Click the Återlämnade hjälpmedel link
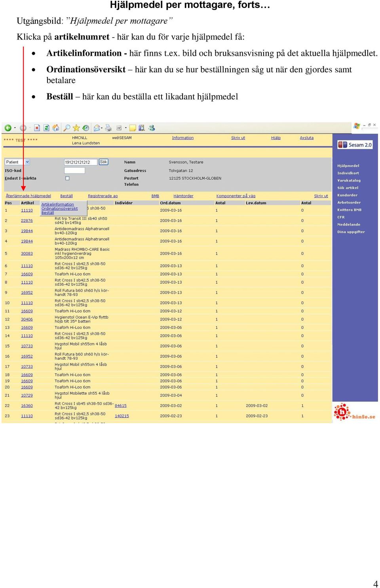Image resolution: width=380 pixels, height=588 pixels. tap(28, 196)
